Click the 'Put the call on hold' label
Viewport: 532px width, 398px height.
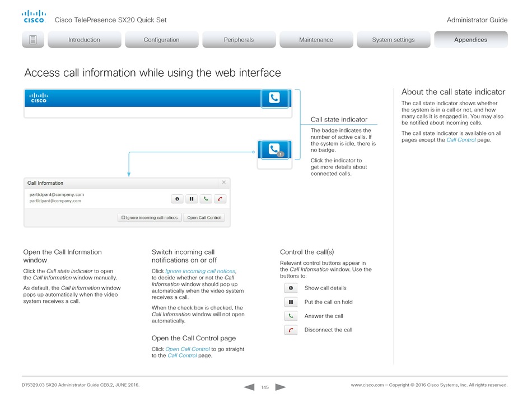pyautogui.click(x=328, y=302)
